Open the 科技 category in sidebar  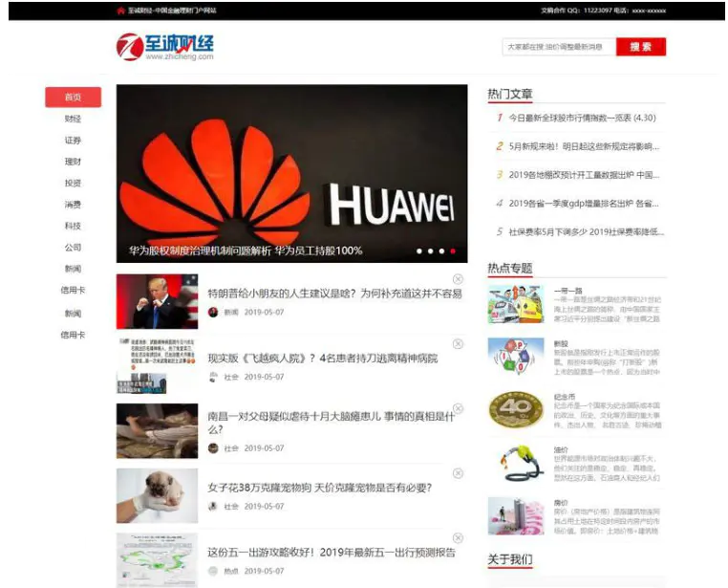73,227
